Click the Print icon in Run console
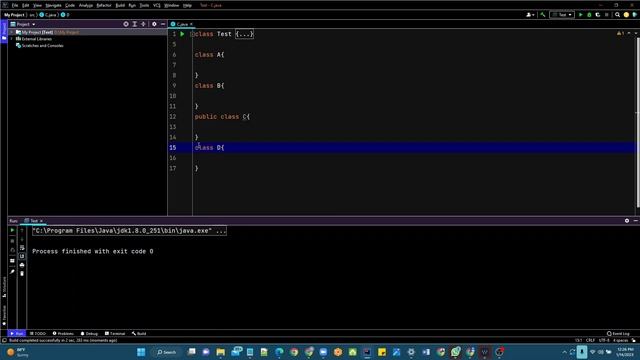Screen dimensions: 640x360 coord(22,265)
